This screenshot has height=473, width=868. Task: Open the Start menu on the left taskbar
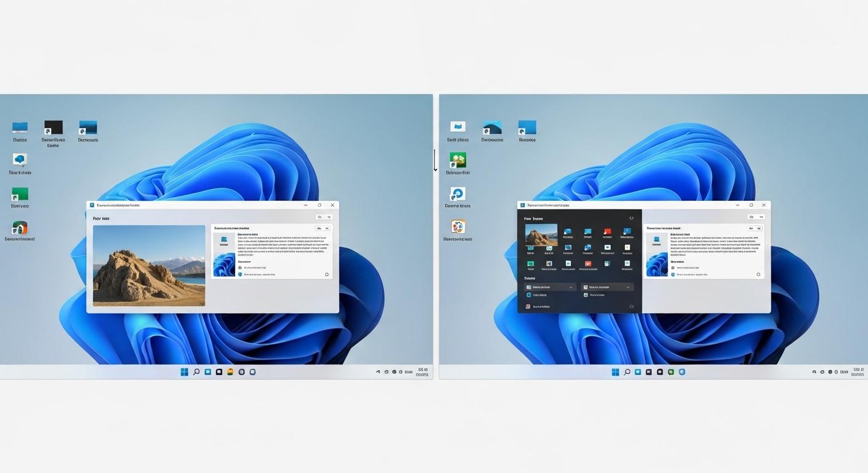pos(184,371)
